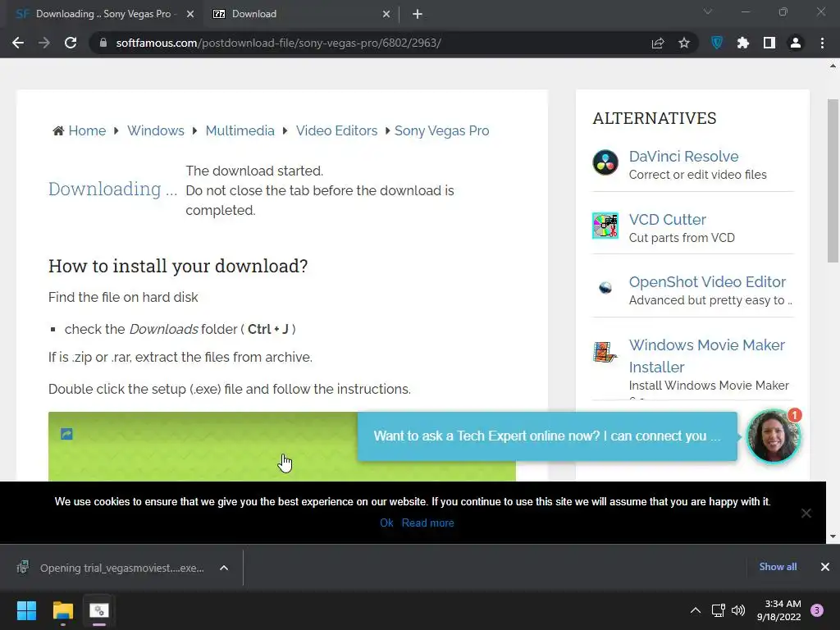This screenshot has width=840, height=630.
Task: Open the volume speaker icon
Action: coord(738,610)
